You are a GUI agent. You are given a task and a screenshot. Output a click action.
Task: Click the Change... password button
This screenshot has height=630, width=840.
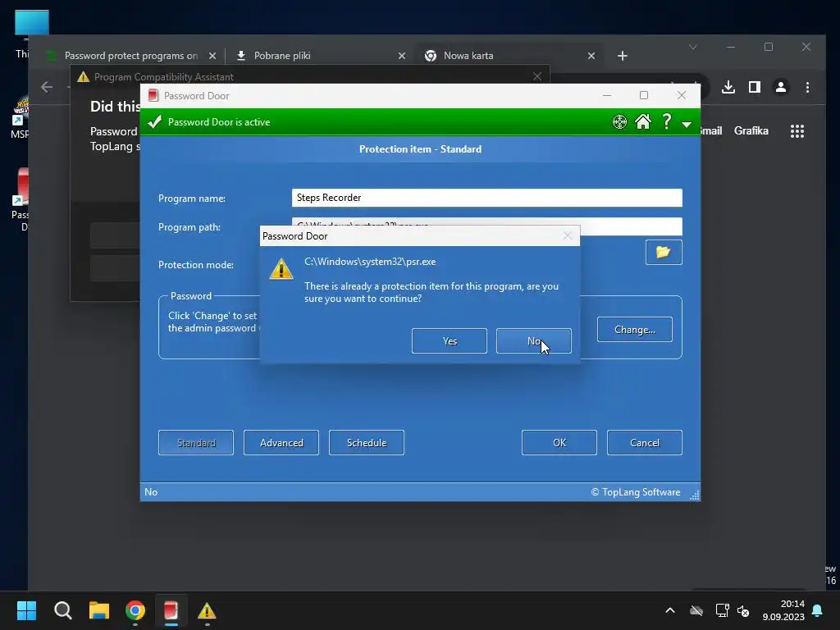pyautogui.click(x=634, y=330)
